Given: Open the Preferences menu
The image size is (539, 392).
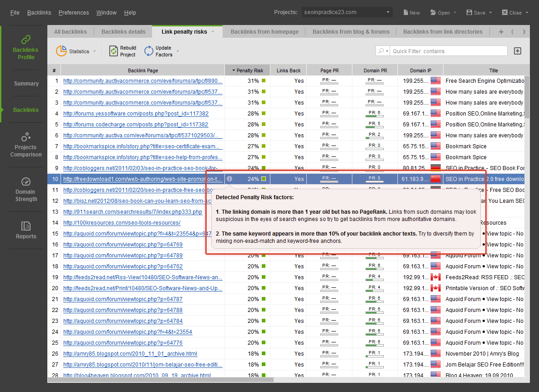Looking at the screenshot, I should click(x=74, y=12).
